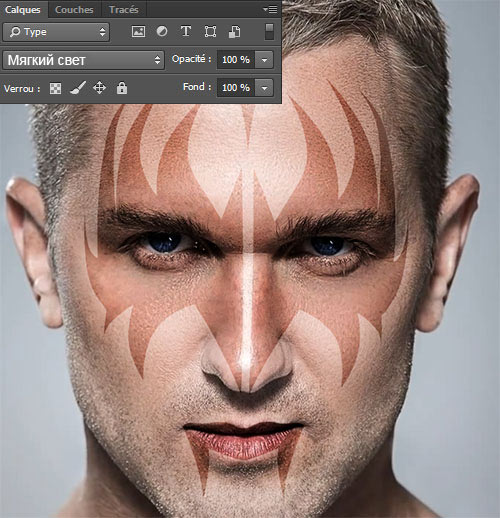Expand the Opacité slider arrow
The height and width of the screenshot is (518, 500).
pyautogui.click(x=264, y=60)
